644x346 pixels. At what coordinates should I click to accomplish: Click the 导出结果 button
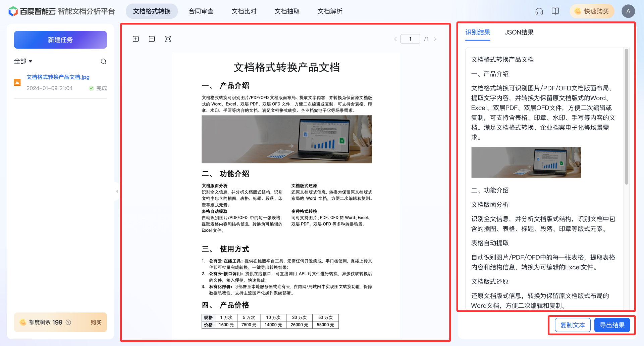click(612, 325)
